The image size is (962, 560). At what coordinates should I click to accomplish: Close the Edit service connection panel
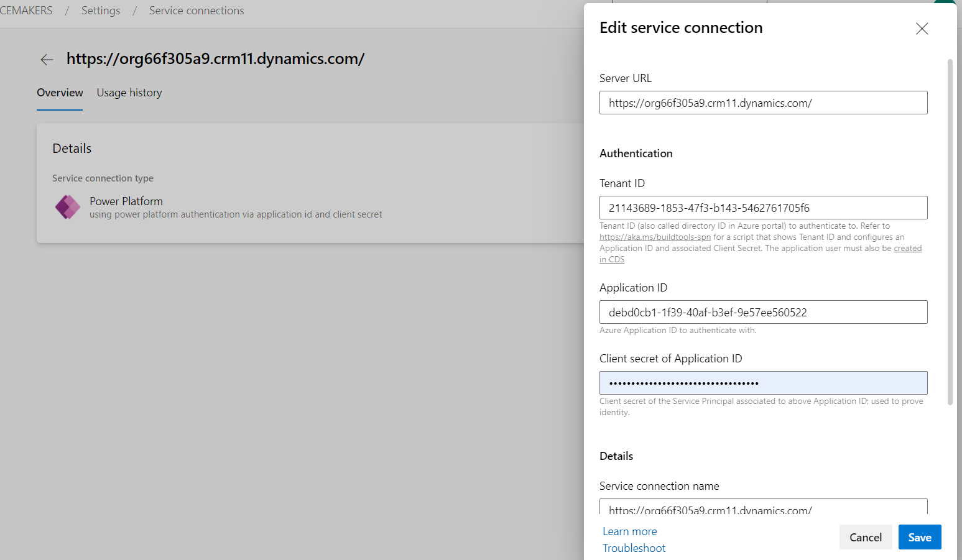[922, 29]
